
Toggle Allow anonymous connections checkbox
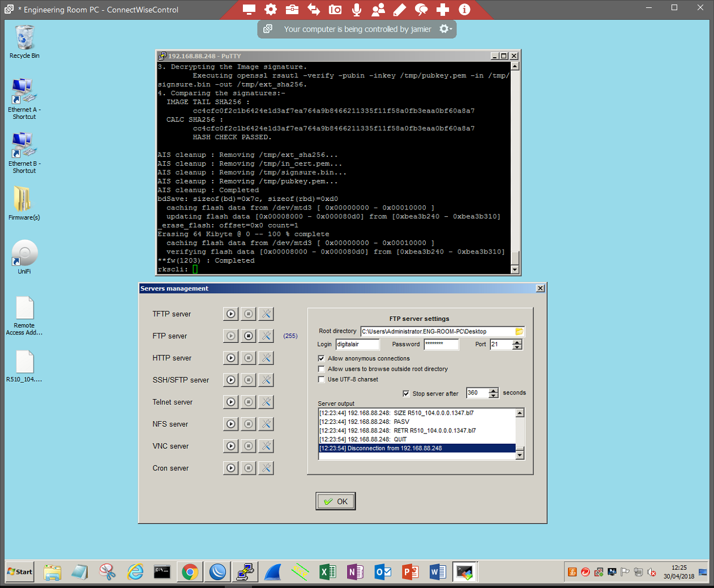(x=322, y=359)
